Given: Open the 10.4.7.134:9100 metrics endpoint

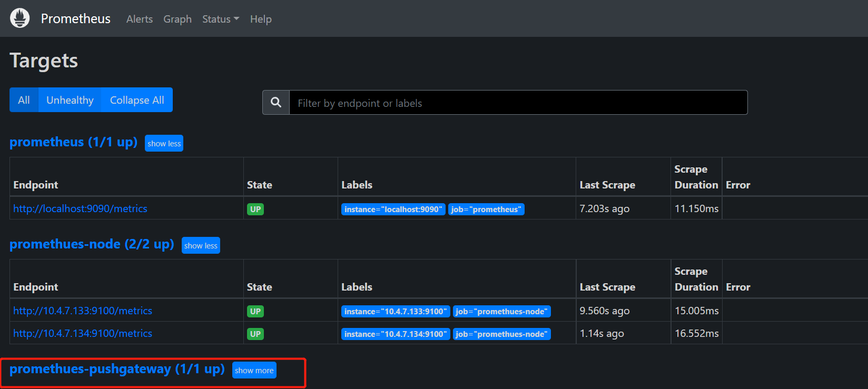Looking at the screenshot, I should (x=83, y=333).
